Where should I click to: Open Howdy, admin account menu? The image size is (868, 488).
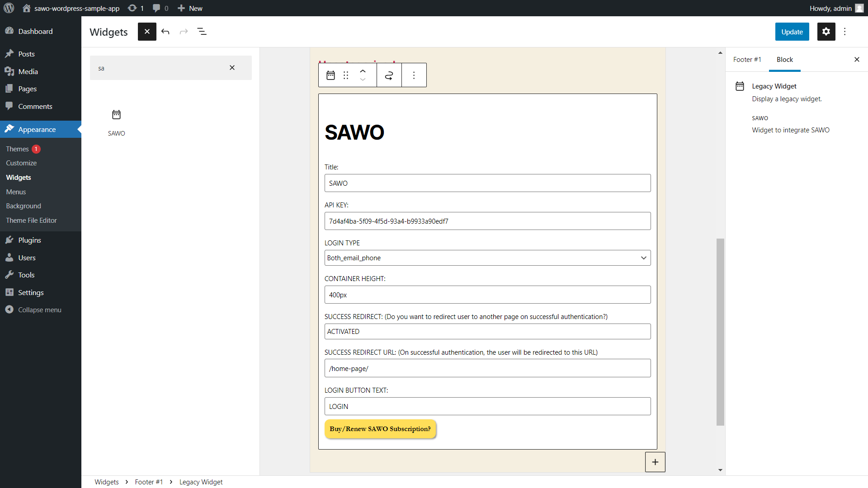[x=836, y=8]
